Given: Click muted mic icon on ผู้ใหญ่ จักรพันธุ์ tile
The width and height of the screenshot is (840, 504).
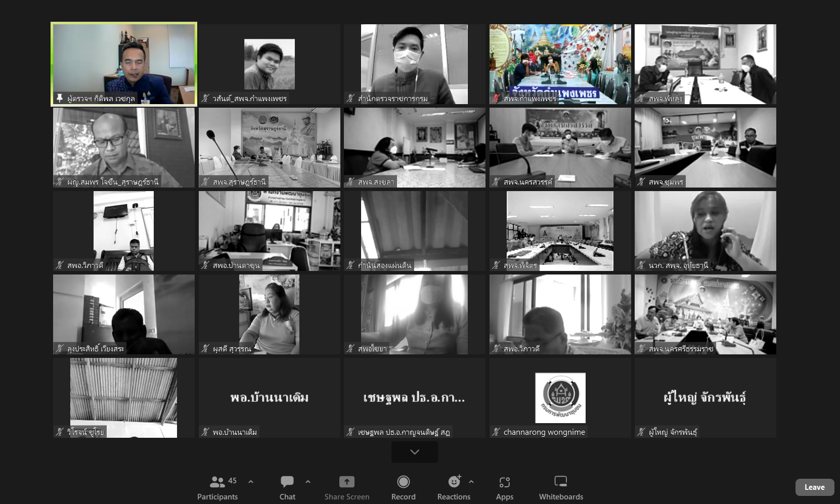Looking at the screenshot, I should point(641,432).
